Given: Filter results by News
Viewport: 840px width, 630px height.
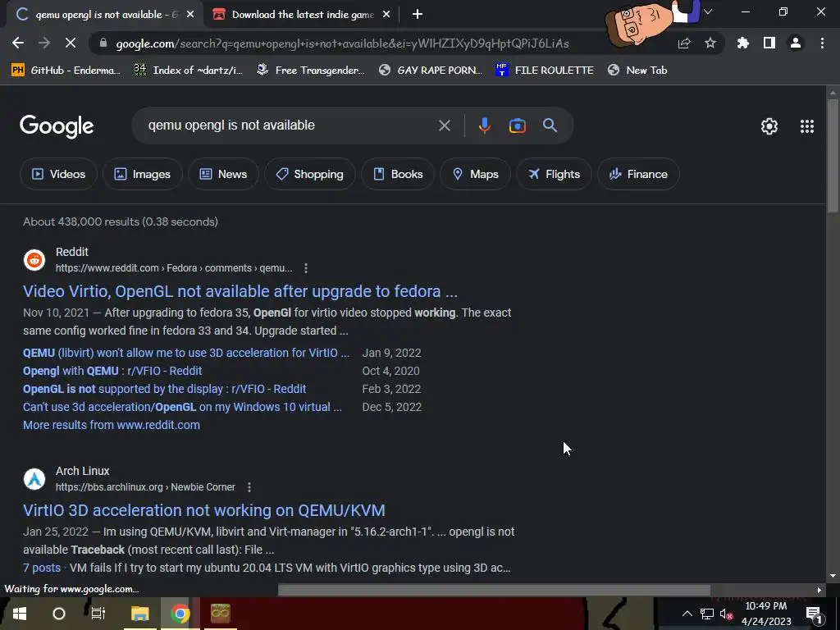Looking at the screenshot, I should pos(223,174).
